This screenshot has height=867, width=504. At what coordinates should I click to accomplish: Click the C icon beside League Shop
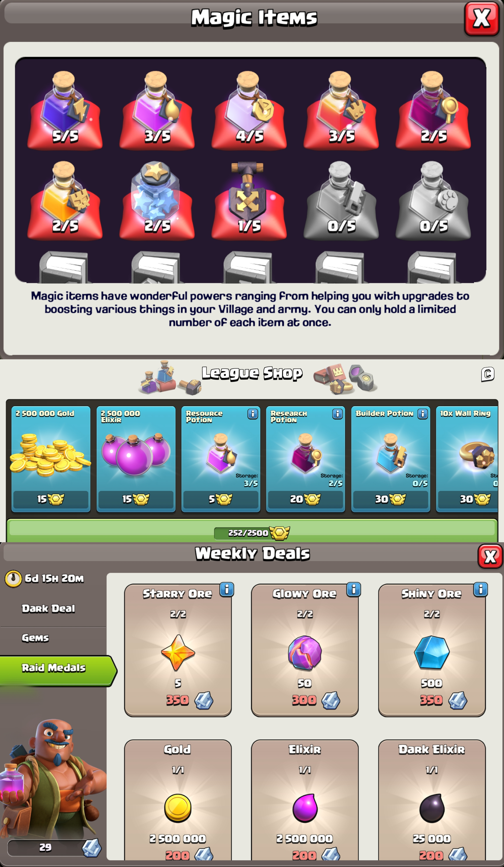pos(488,374)
